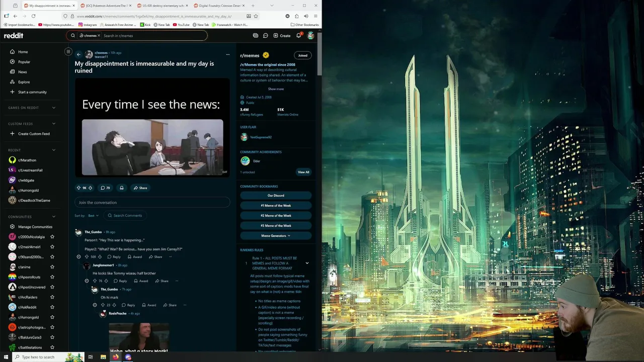Viewport: 644px width, 362px height.
Task: Go back using the post back arrow
Action: tap(78, 54)
